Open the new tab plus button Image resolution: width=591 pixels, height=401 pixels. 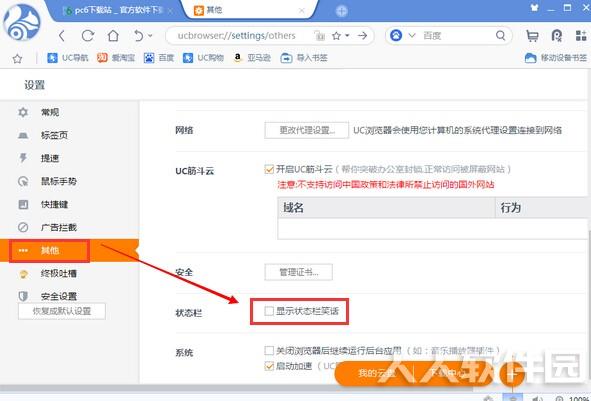(341, 11)
